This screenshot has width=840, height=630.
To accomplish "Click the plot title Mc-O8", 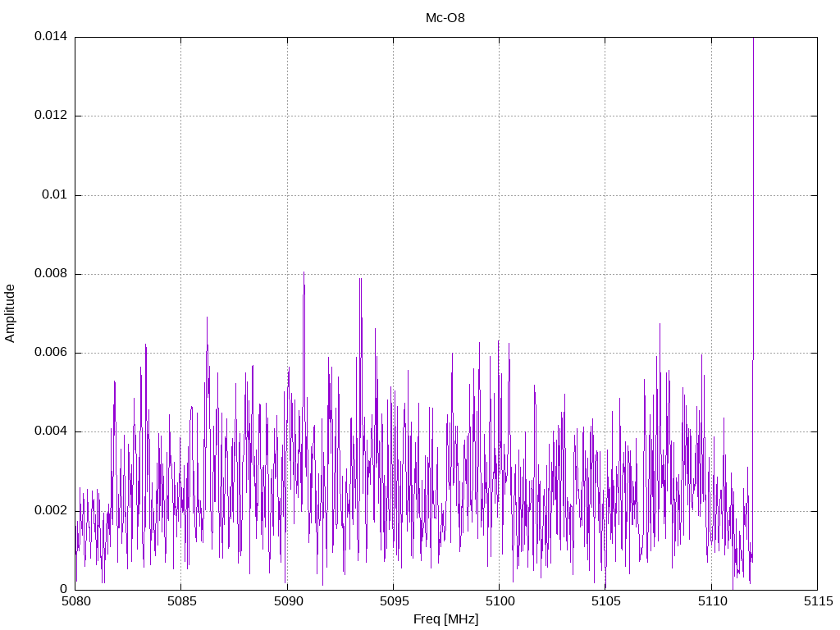I will (x=445, y=18).
